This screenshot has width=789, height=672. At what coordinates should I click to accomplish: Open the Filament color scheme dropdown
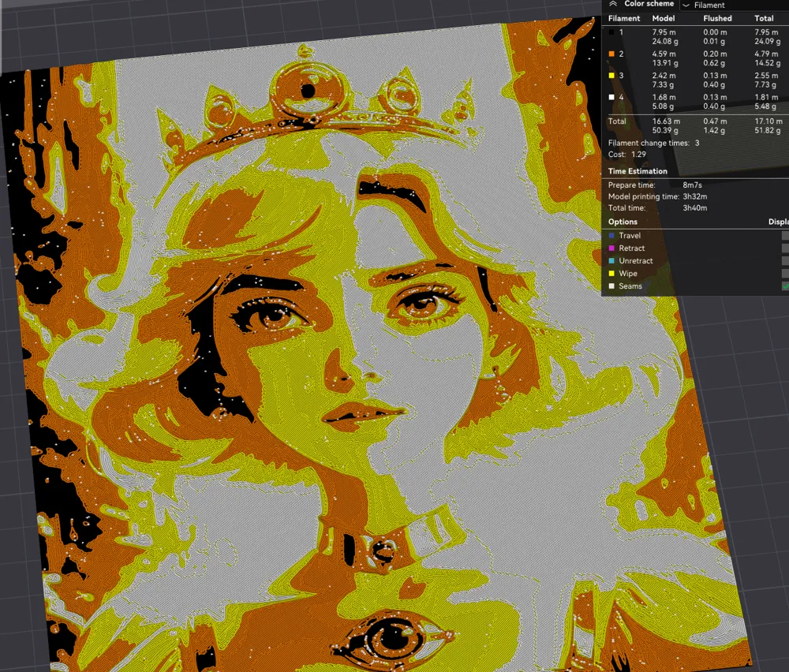(734, 5)
